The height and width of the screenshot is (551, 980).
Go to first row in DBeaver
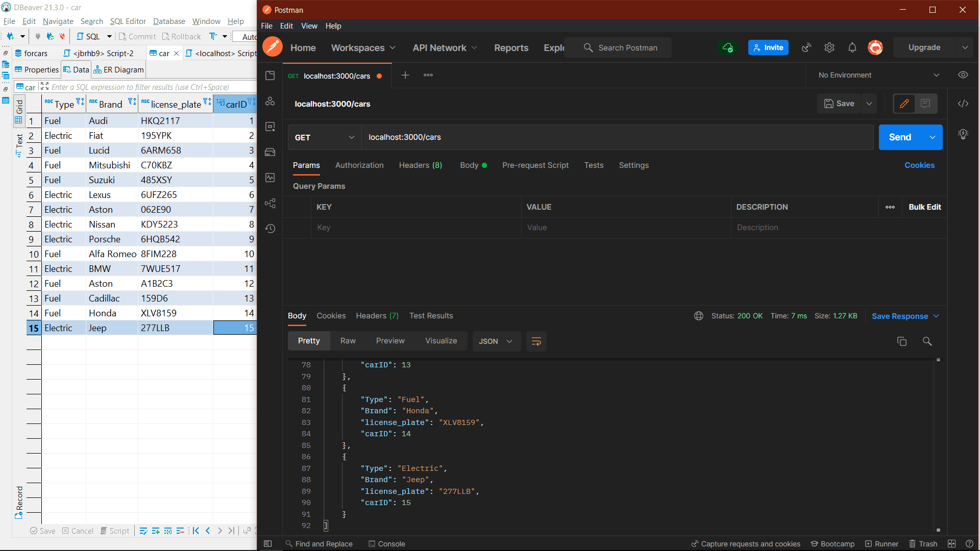point(195,531)
